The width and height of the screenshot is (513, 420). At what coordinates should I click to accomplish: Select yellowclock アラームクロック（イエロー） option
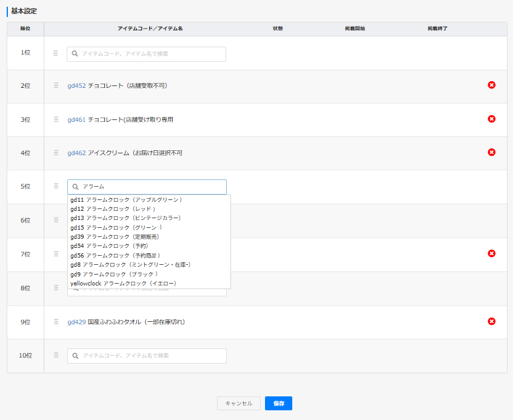pos(123,283)
